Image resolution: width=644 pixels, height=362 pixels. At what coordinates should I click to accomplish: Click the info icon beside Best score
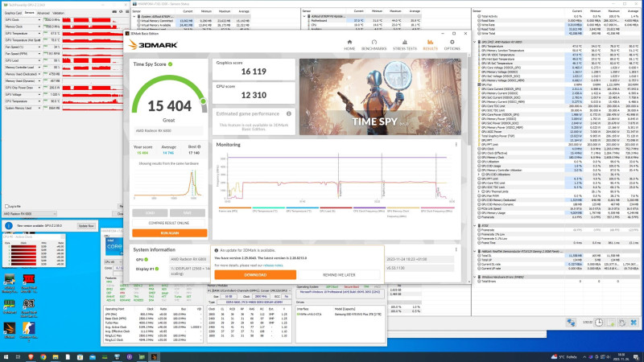199,146
